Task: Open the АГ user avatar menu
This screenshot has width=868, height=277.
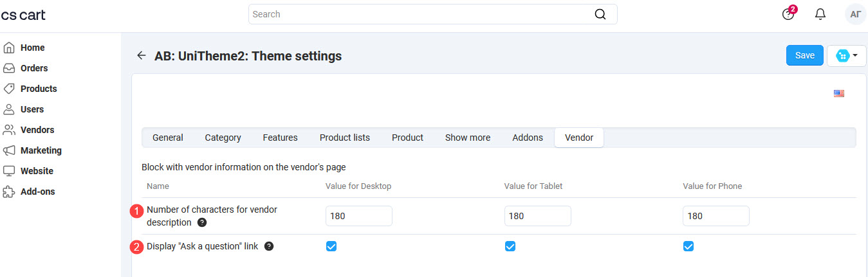Action: coord(856,14)
